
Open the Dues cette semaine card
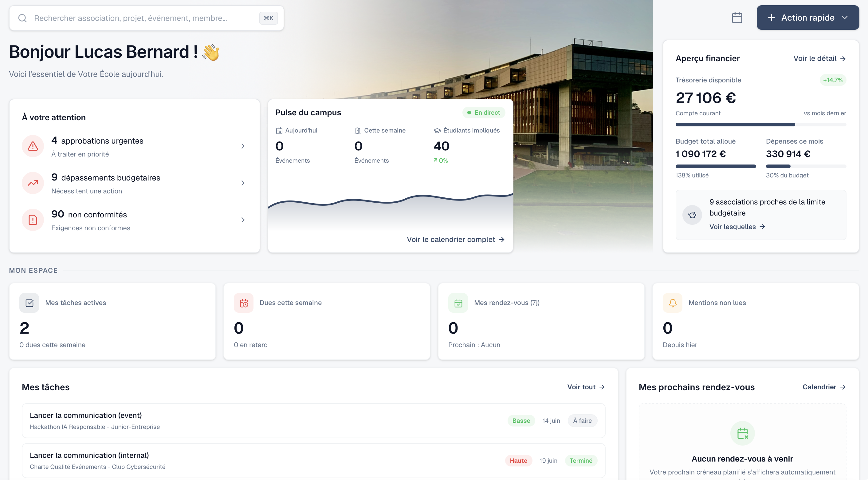click(327, 321)
